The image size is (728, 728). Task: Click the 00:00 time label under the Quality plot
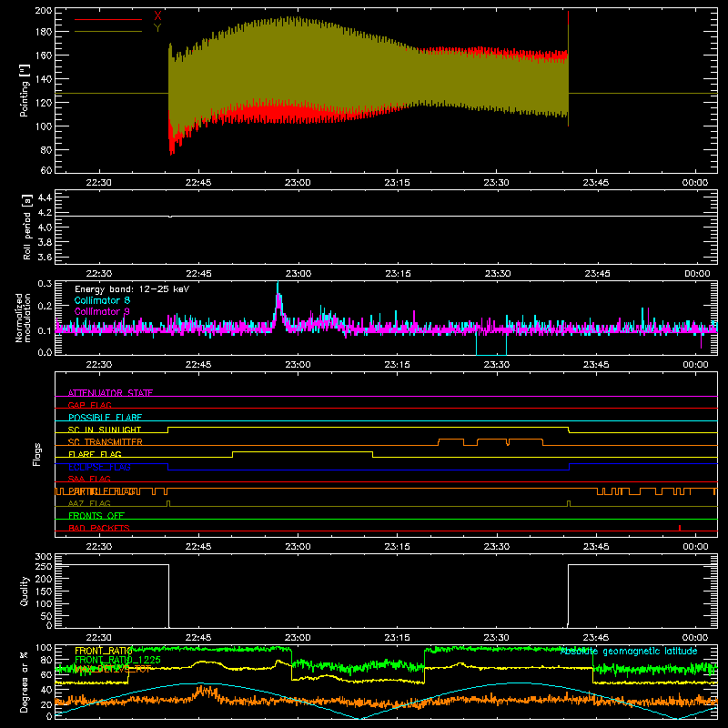pyautogui.click(x=695, y=638)
